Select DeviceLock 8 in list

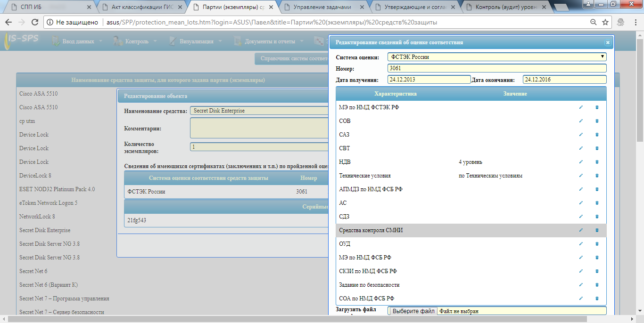point(35,176)
